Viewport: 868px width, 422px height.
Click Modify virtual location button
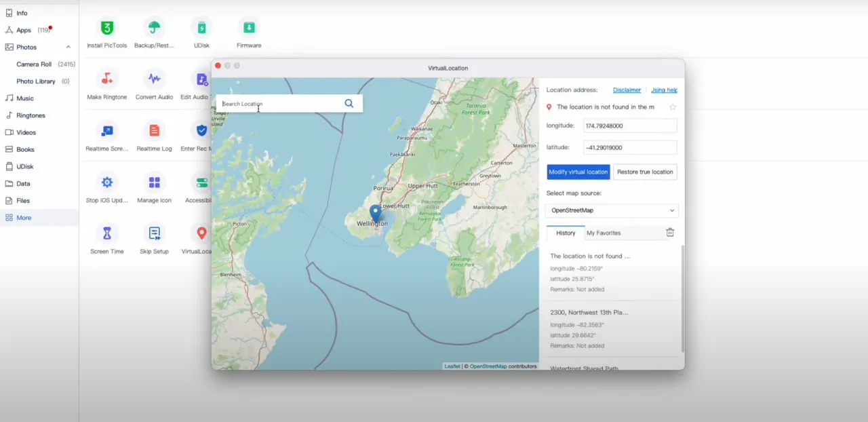click(578, 172)
